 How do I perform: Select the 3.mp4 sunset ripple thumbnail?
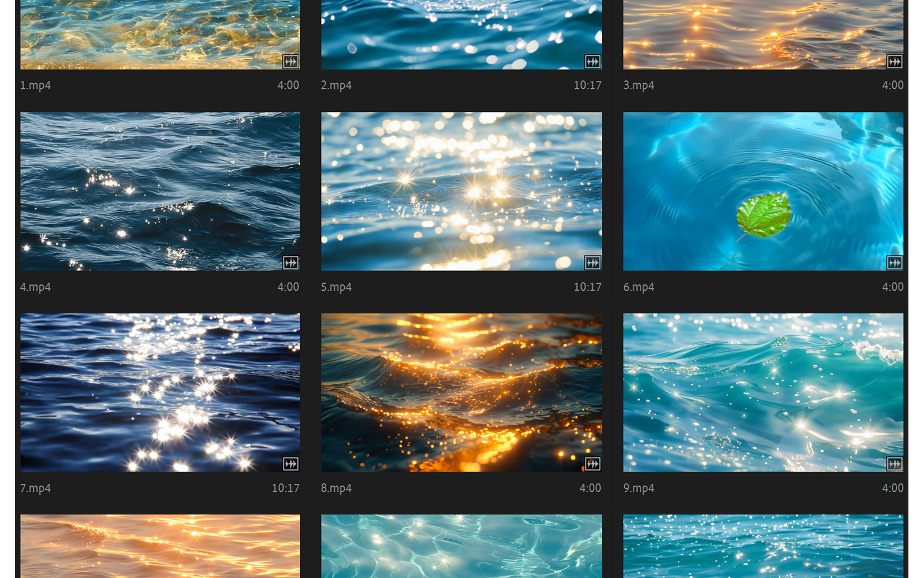click(763, 35)
